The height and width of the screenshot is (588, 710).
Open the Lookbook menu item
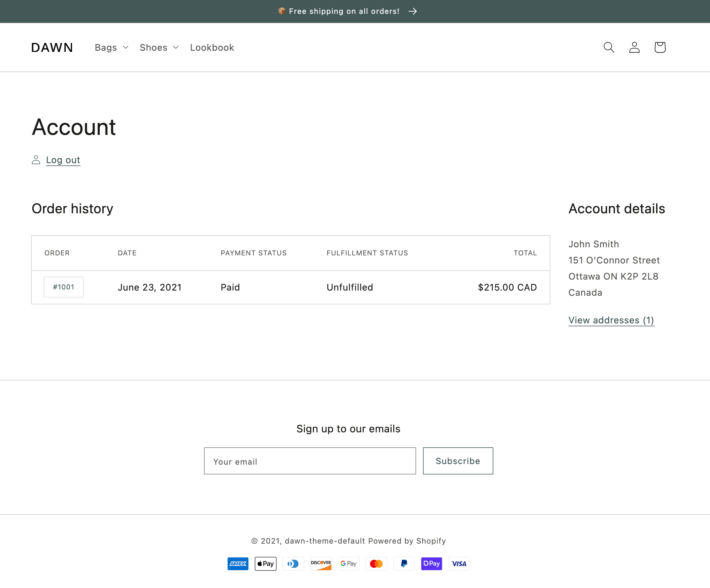tap(212, 48)
